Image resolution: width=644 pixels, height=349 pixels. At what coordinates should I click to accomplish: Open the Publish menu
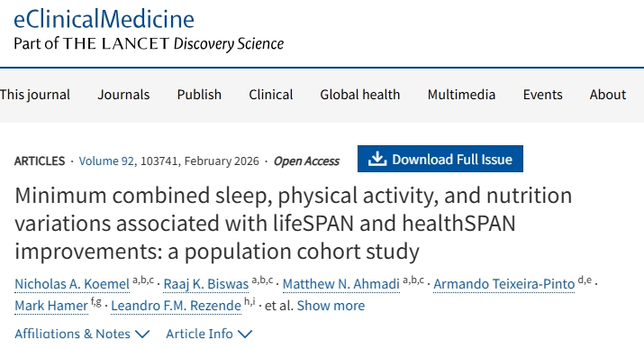[x=199, y=95]
